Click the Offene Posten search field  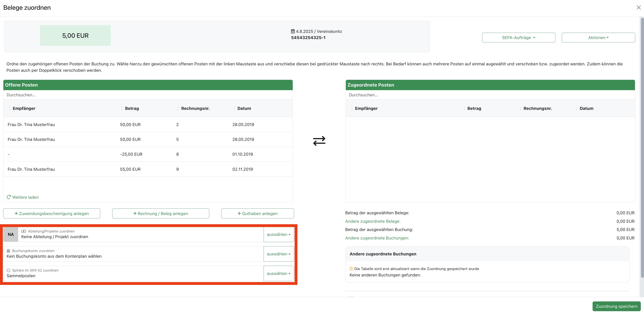147,95
